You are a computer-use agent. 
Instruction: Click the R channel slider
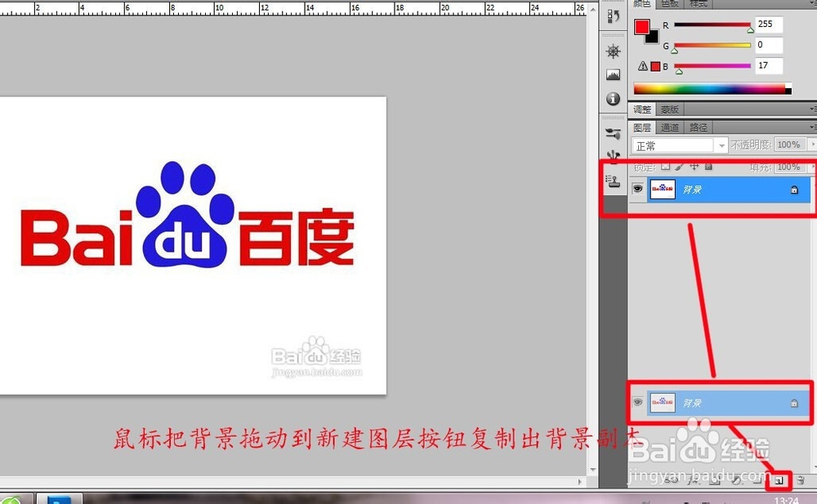tap(712, 25)
